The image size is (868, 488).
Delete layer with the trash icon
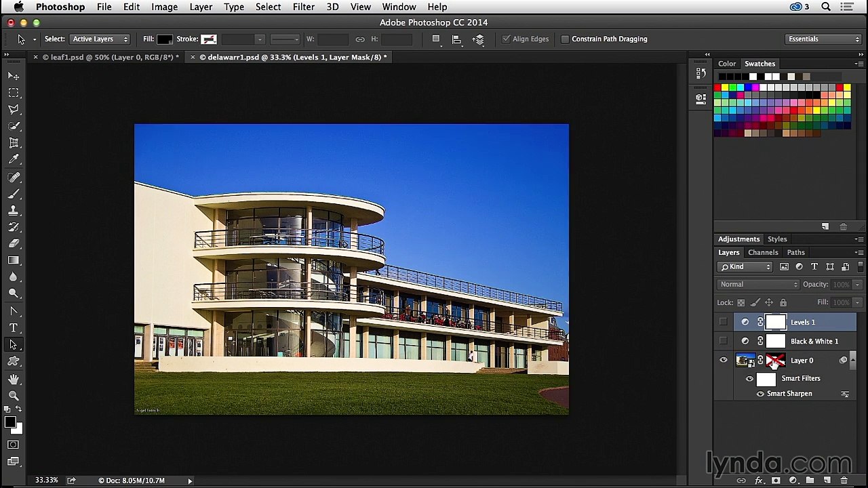(844, 481)
